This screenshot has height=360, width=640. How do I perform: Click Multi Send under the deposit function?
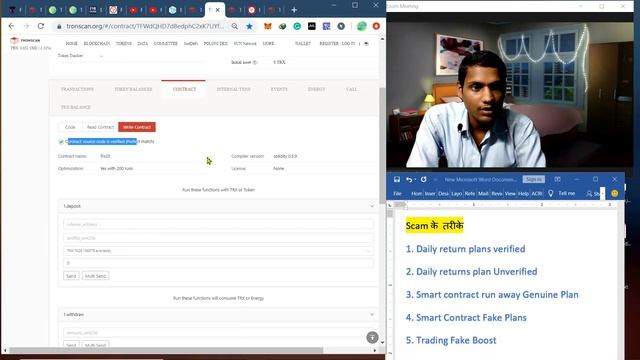[x=96, y=276]
